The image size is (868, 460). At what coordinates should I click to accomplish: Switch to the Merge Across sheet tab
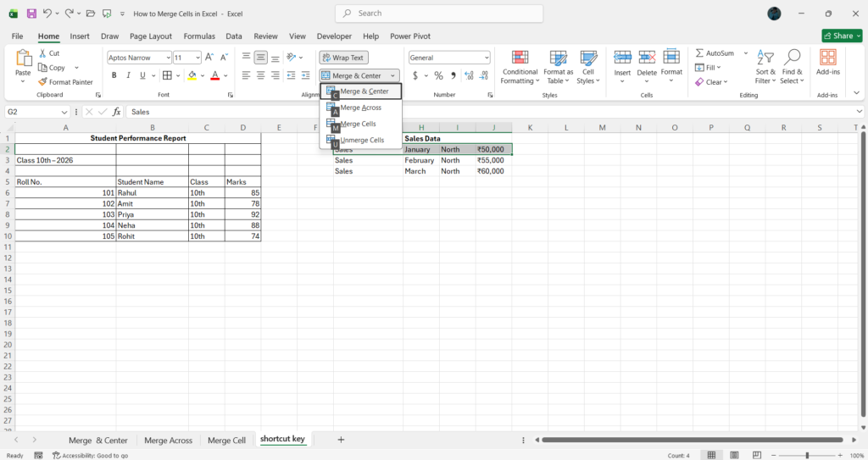click(x=169, y=441)
